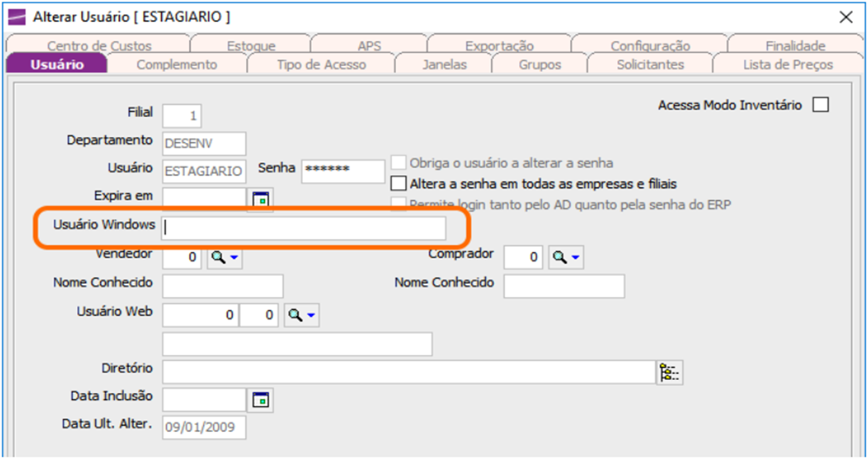Toggle Obriga o usuário a alterar a senha
Screen dimensions: 868x461
[398, 163]
